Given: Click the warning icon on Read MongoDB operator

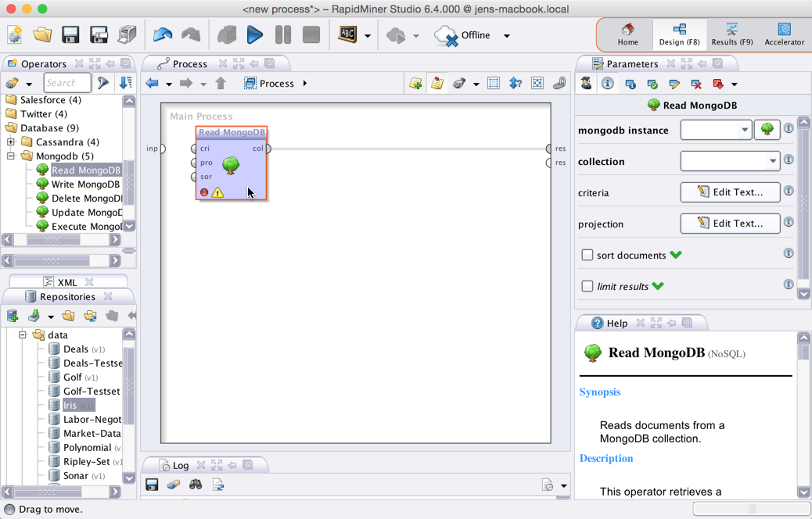Looking at the screenshot, I should point(217,192).
